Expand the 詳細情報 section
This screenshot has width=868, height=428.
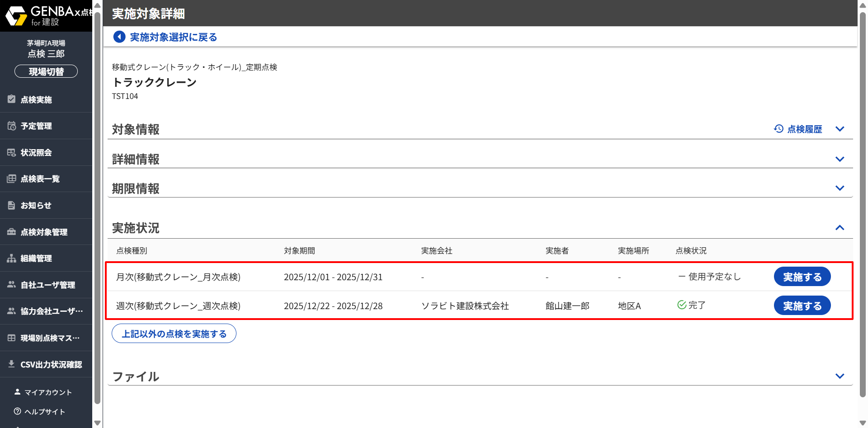[840, 159]
